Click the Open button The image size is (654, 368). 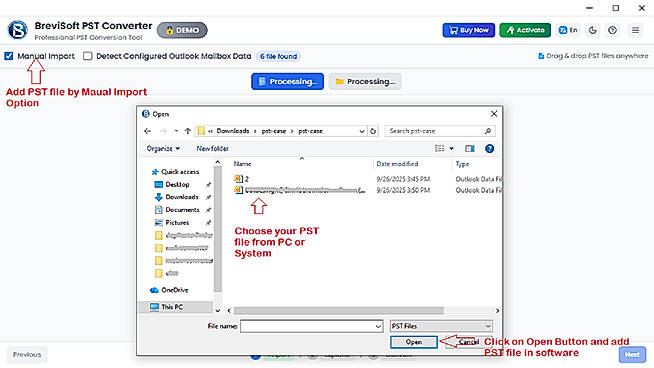tap(414, 342)
